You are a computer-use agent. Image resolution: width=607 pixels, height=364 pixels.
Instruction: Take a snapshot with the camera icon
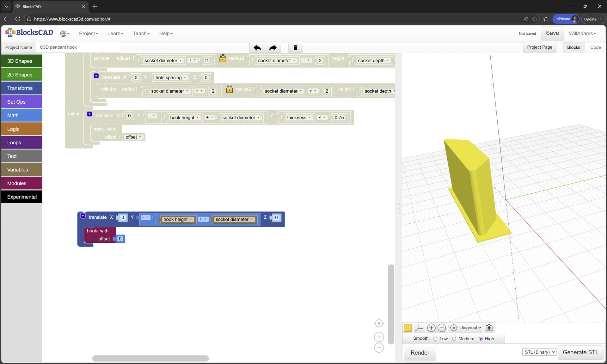coord(489,328)
